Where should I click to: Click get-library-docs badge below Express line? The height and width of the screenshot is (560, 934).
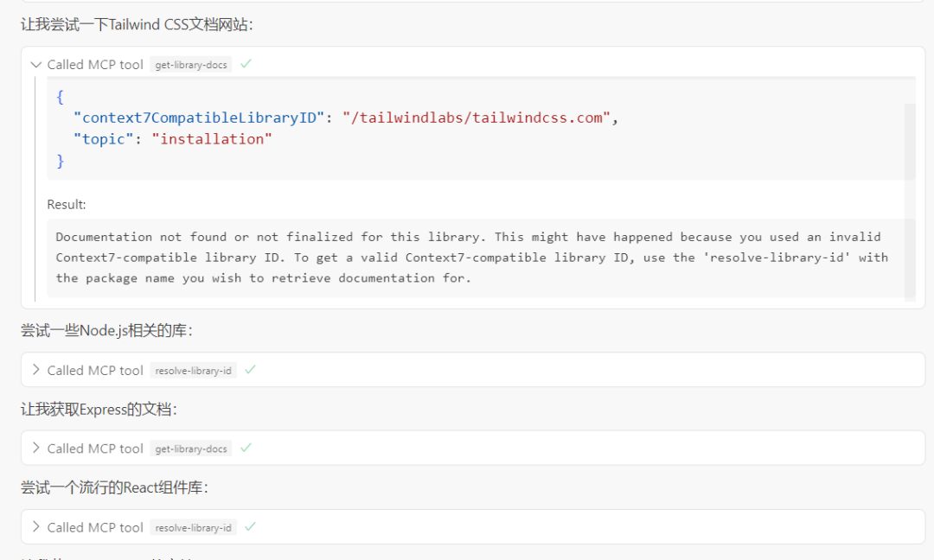pos(190,449)
